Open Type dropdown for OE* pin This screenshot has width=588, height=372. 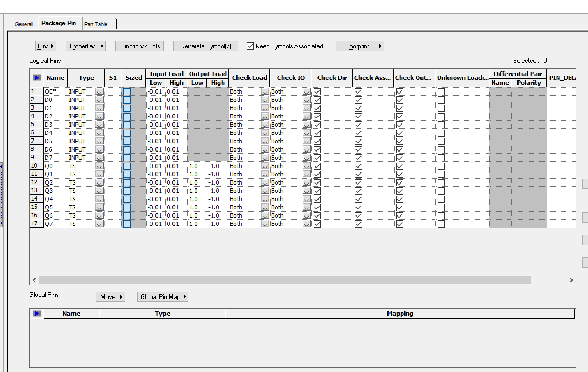tap(99, 91)
